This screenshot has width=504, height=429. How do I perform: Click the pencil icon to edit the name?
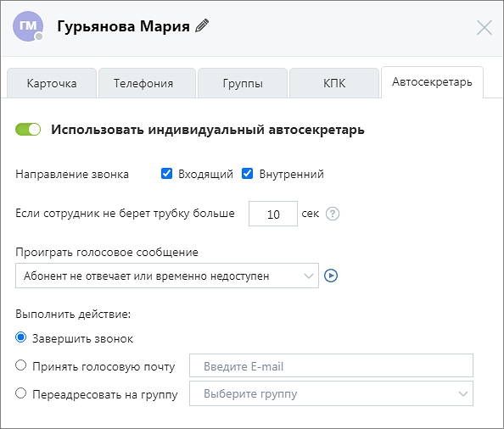point(202,25)
